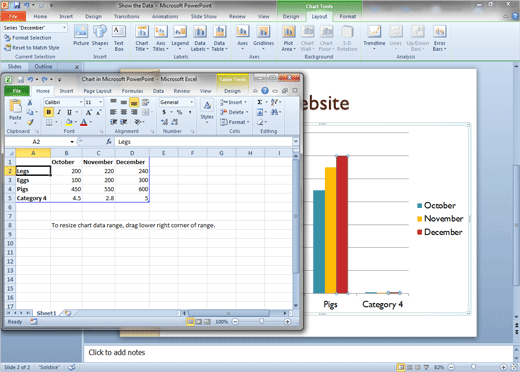This screenshot has height=372, width=520.
Task: Switch to Chart Tools Design tab
Action: 291,16
